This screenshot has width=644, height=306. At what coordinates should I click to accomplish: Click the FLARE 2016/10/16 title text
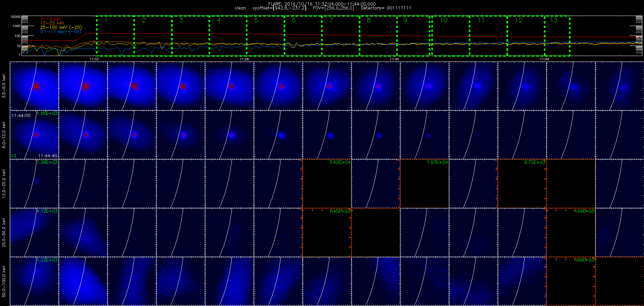click(322, 4)
